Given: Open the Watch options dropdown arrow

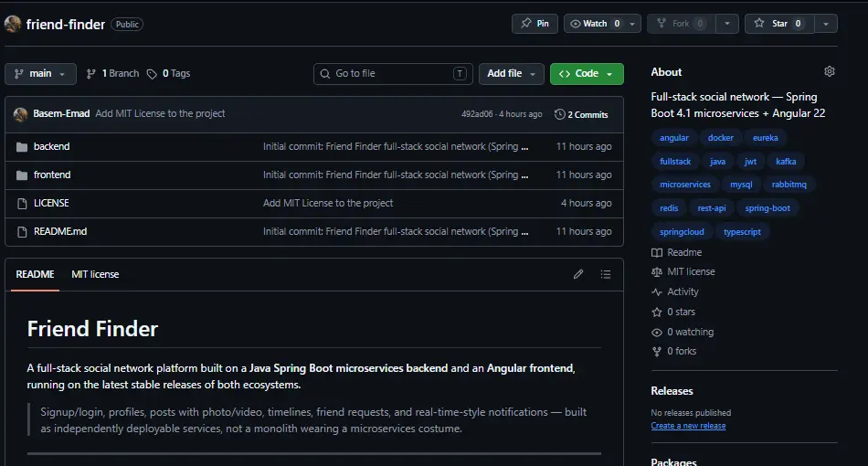Looking at the screenshot, I should tap(632, 24).
